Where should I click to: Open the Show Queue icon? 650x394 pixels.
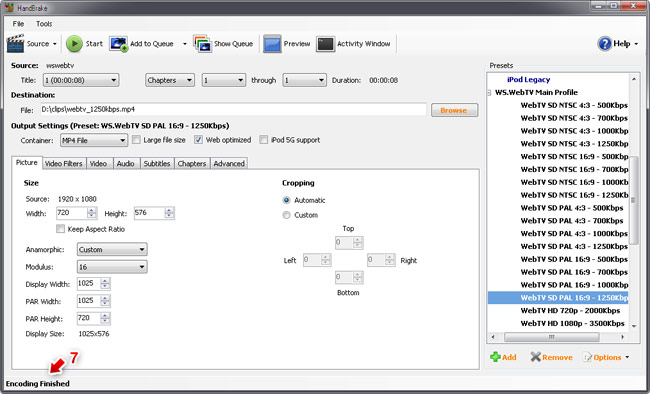[x=202, y=44]
